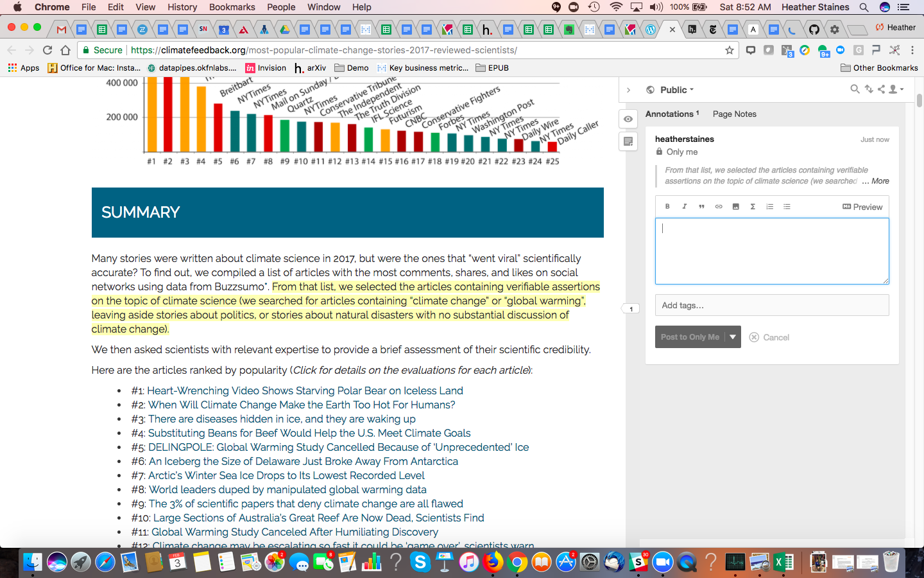
Task: Open the Hypothesis extension speech-bubble icon
Action: tap(750, 50)
